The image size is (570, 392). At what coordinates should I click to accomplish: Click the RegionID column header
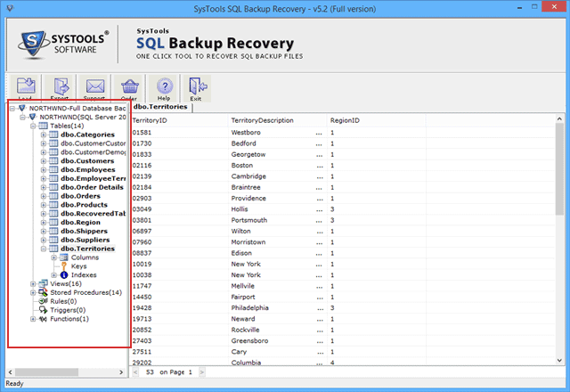pyautogui.click(x=377, y=120)
